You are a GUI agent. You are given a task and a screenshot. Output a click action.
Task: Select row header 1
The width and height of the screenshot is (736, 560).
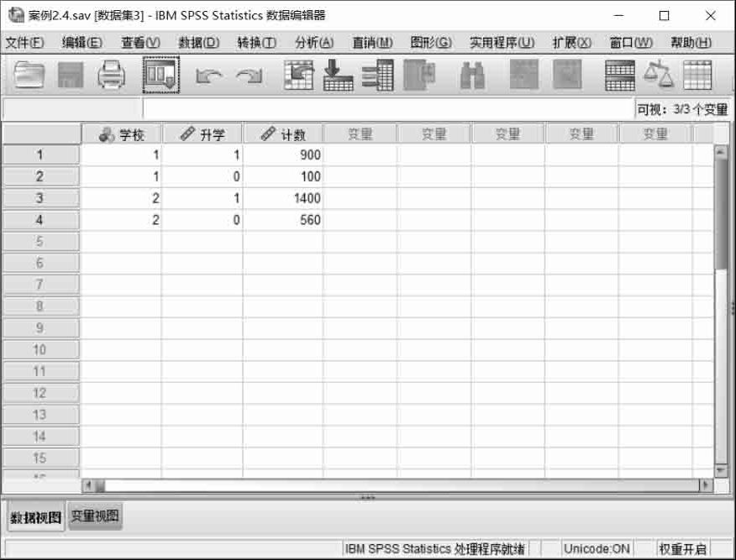40,154
